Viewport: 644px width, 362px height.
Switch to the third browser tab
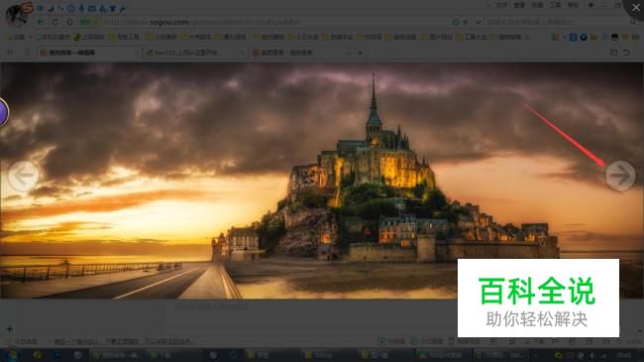(300, 53)
